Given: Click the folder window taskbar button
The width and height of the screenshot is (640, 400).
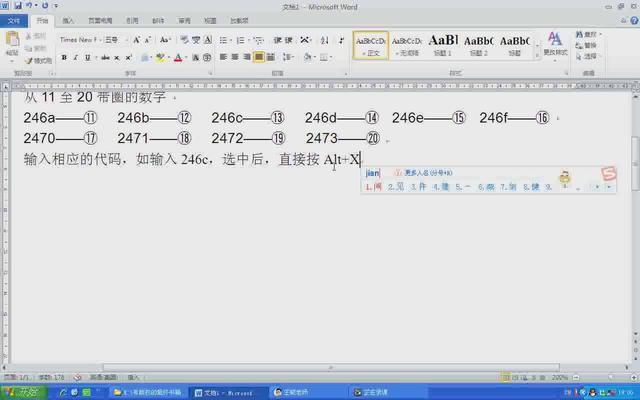Looking at the screenshot, I should [x=148, y=393].
